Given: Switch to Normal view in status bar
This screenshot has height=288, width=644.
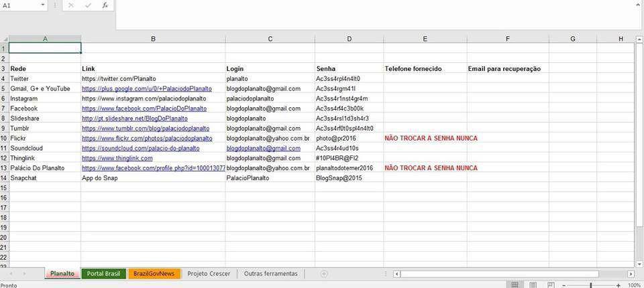Looking at the screenshot, I should point(515,285).
